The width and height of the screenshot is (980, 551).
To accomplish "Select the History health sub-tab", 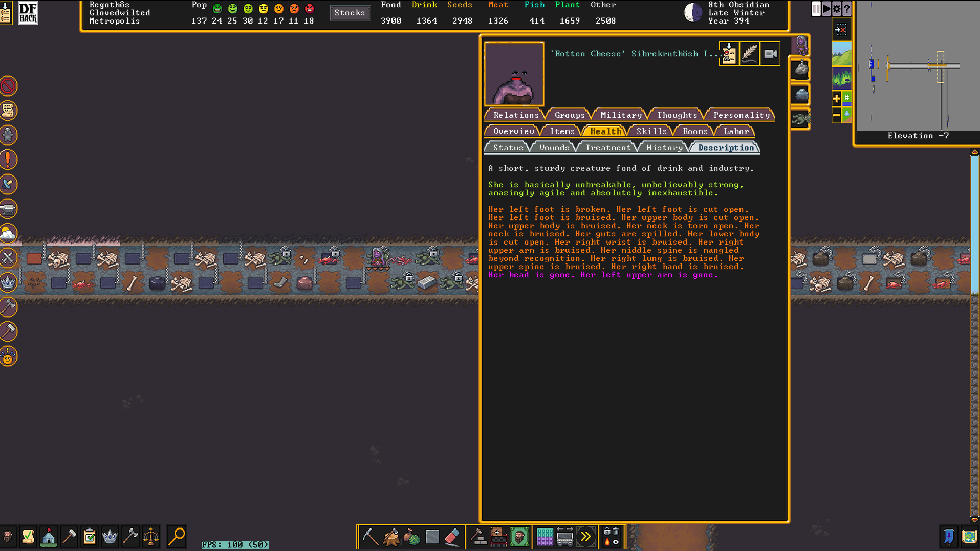I will [664, 148].
